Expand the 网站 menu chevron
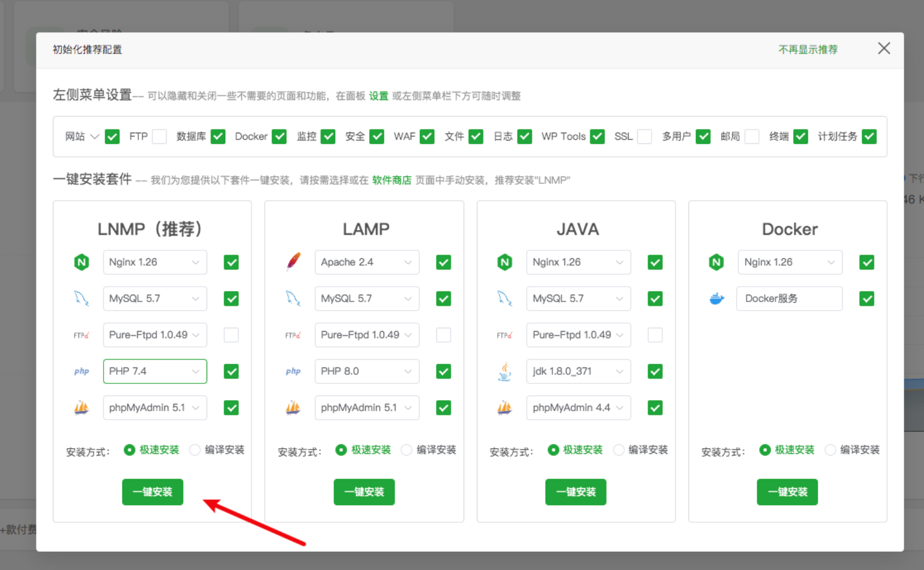 [95, 137]
